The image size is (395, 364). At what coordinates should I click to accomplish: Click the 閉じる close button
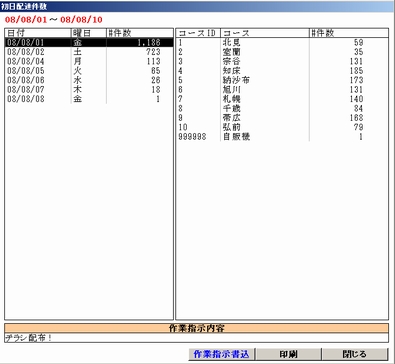coord(355,354)
